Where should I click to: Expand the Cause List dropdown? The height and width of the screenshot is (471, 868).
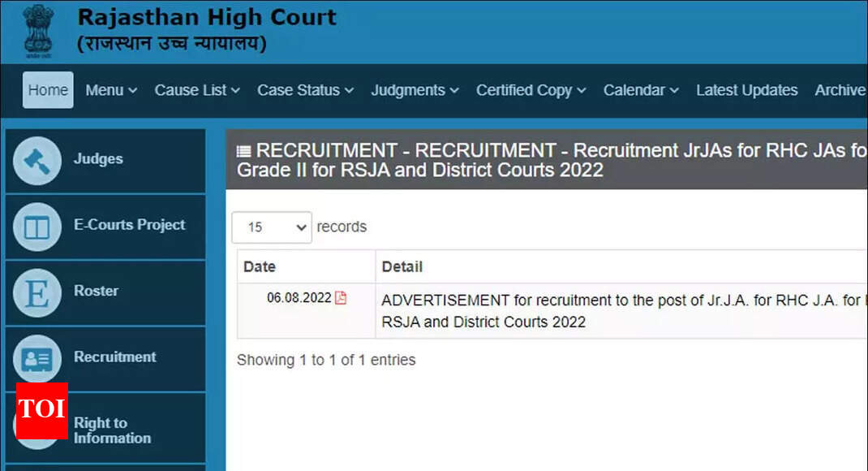pyautogui.click(x=197, y=90)
